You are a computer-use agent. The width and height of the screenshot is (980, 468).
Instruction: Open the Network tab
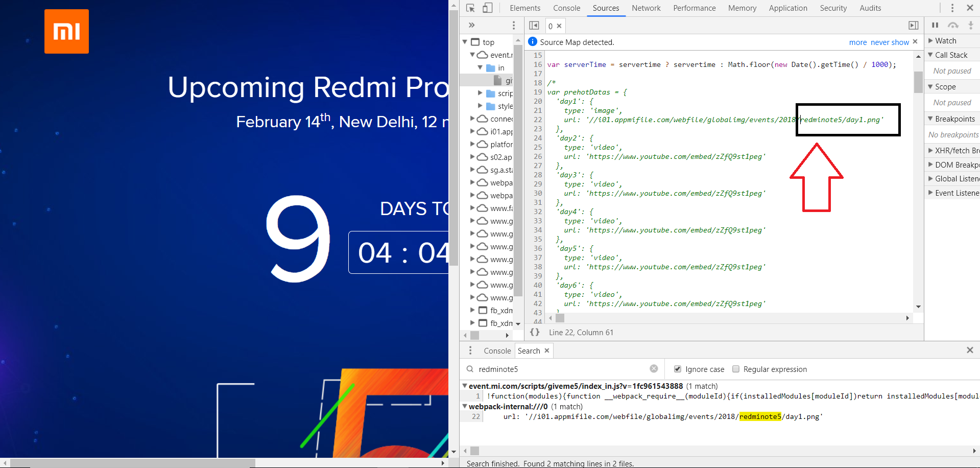point(646,8)
